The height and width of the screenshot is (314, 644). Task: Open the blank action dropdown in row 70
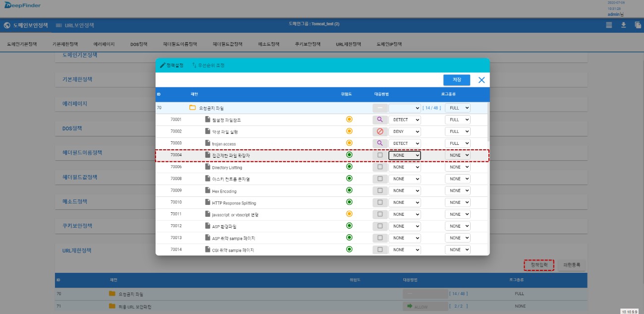pyautogui.click(x=405, y=108)
